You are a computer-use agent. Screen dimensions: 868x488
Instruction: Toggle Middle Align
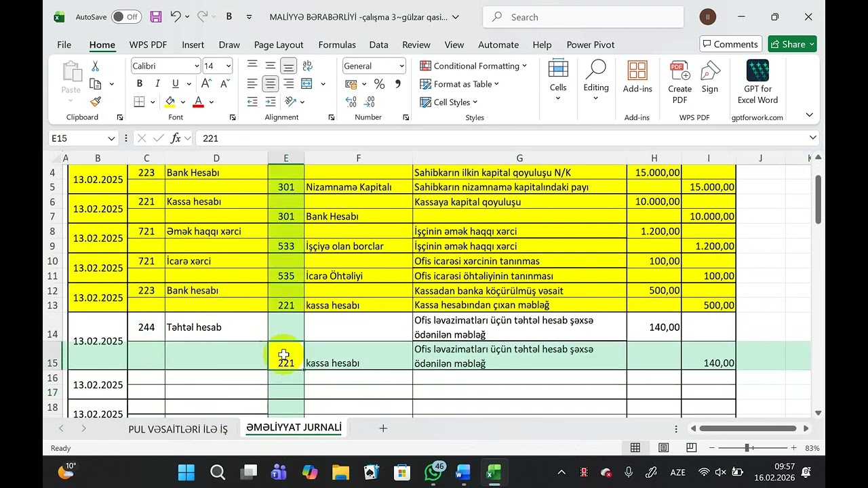pos(271,65)
